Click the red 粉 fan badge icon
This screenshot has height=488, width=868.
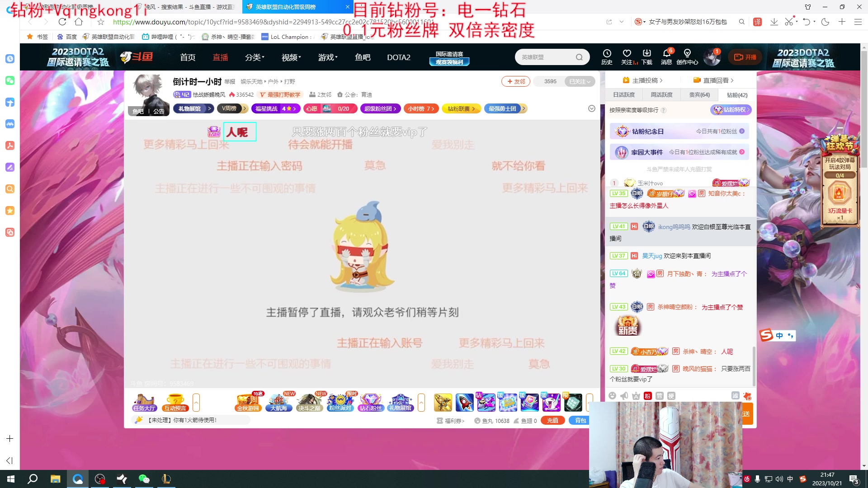pos(647,396)
